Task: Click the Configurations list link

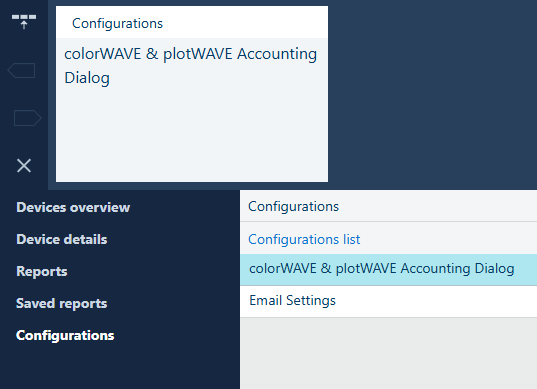Action: point(304,239)
